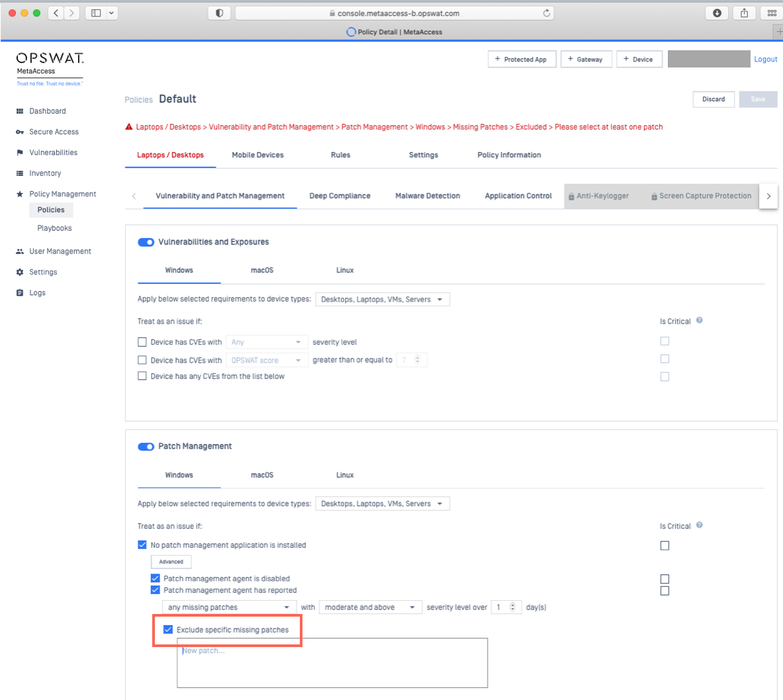Switch to the Mobile Devices tab
This screenshot has width=783, height=700.
[257, 155]
